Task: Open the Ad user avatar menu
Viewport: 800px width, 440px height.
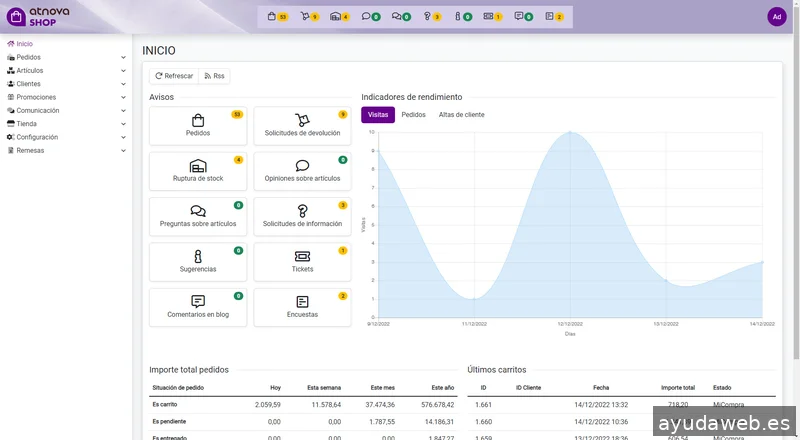Action: 777,16
